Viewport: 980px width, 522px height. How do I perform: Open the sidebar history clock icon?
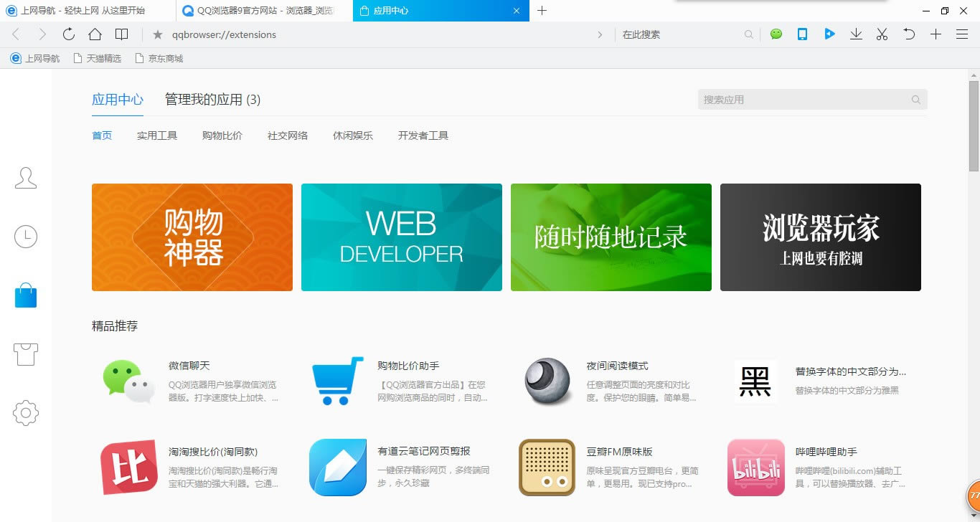coord(26,237)
